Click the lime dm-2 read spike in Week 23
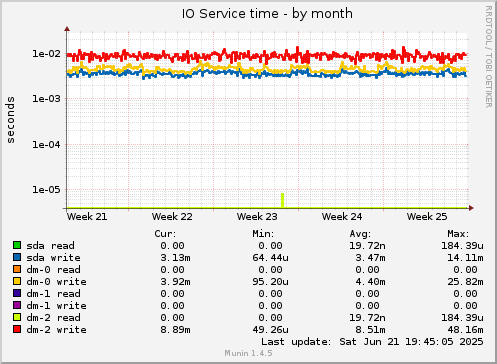Viewport: 497px width, 364px height. (283, 200)
